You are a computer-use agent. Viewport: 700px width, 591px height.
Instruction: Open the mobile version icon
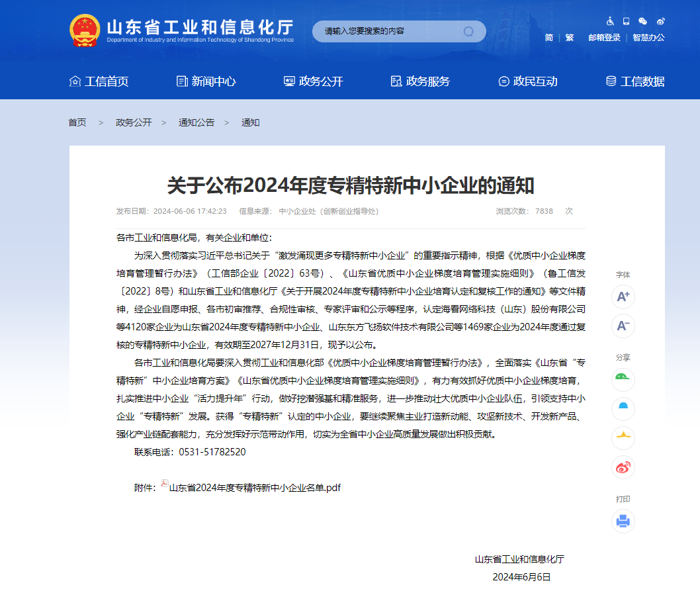pyautogui.click(x=627, y=21)
